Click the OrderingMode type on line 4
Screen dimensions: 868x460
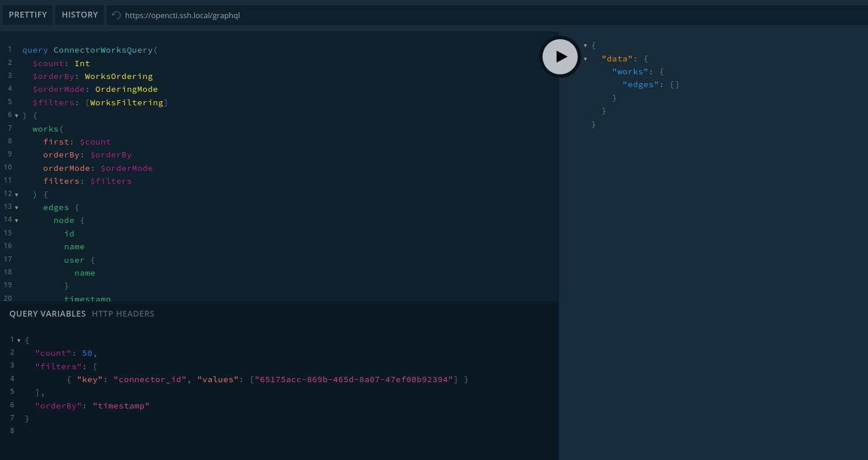126,89
